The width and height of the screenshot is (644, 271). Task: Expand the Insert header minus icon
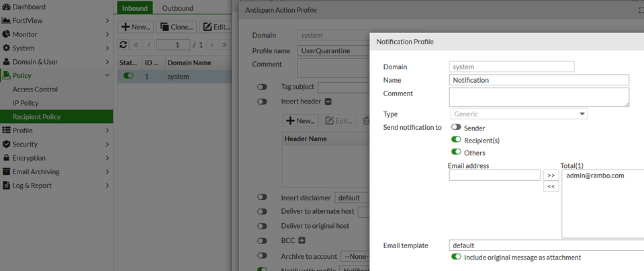click(328, 102)
